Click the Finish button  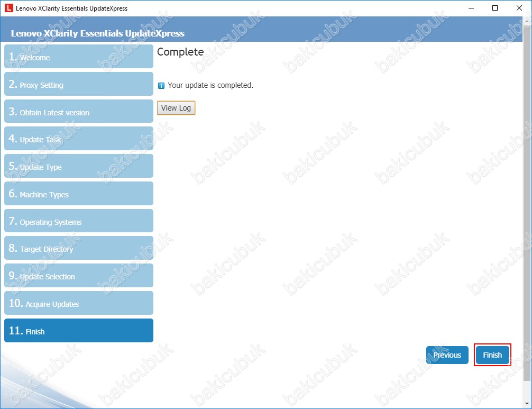coord(492,355)
